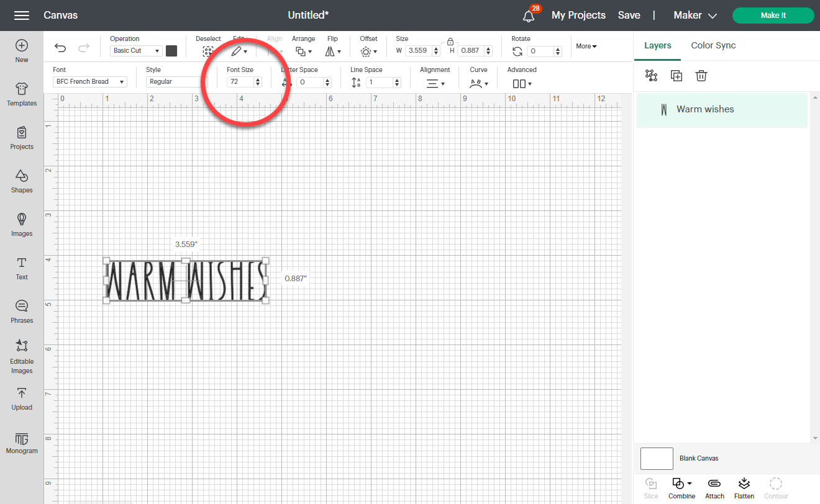The height and width of the screenshot is (504, 820).
Task: Open the Upload panel
Action: click(x=22, y=400)
